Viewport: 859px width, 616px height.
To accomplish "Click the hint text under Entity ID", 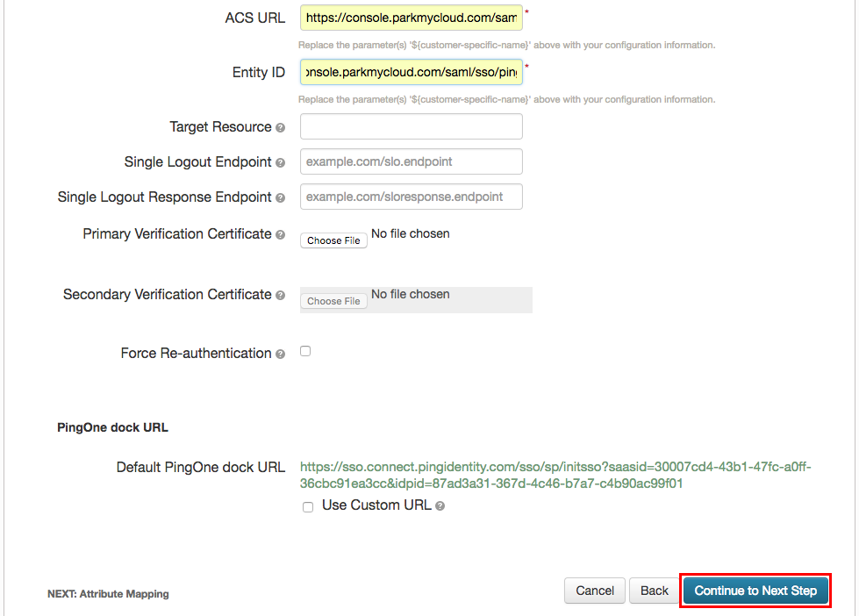I will (x=507, y=99).
